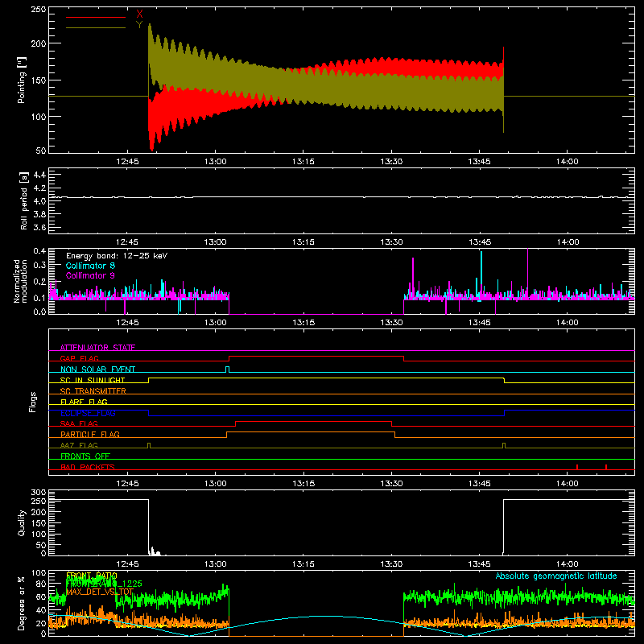Click the 0.0 tick on modulation axis
The width and height of the screenshot is (644, 644).
point(39,312)
